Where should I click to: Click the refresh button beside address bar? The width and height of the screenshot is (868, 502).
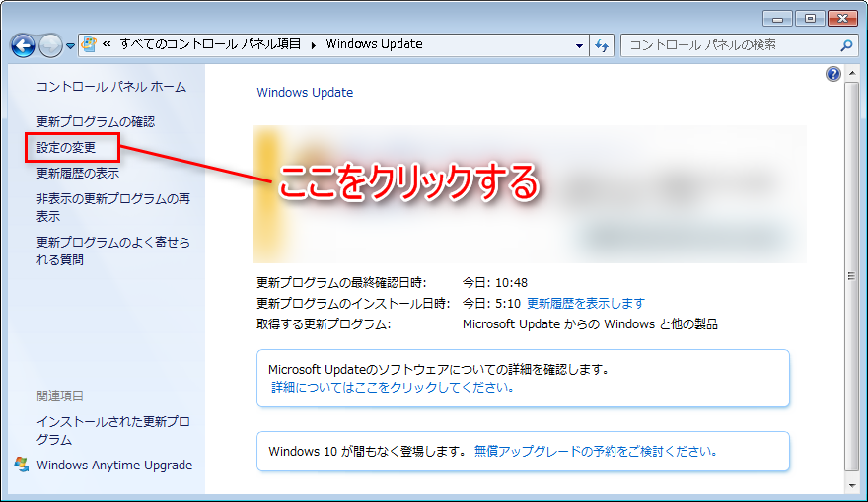602,46
